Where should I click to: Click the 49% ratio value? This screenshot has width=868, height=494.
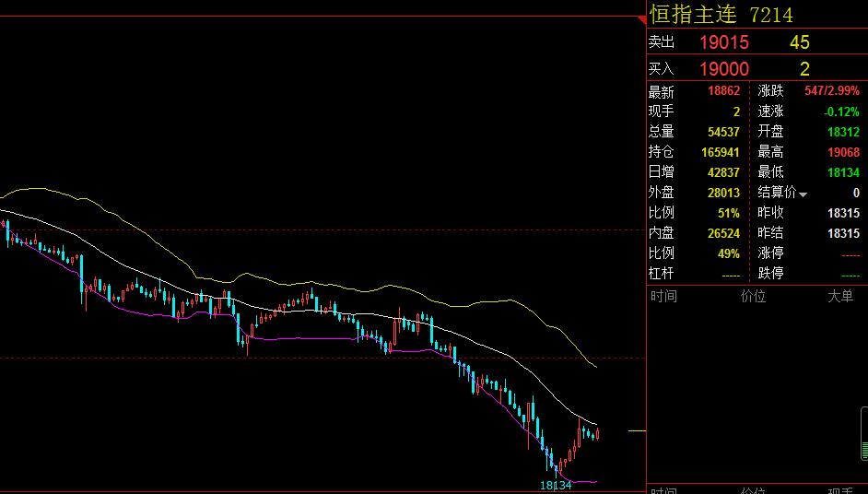tap(729, 253)
